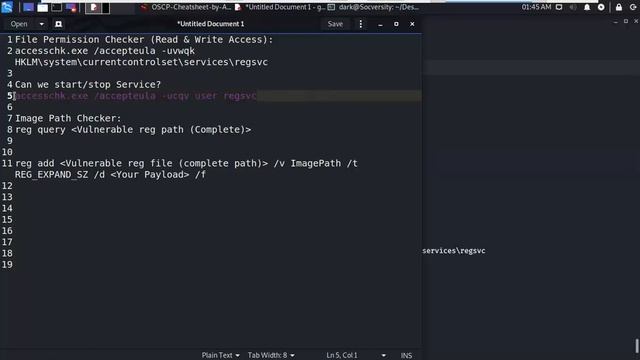Open the gedit three-dot menu
Viewport: 640px width, 360px height.
pos(360,24)
